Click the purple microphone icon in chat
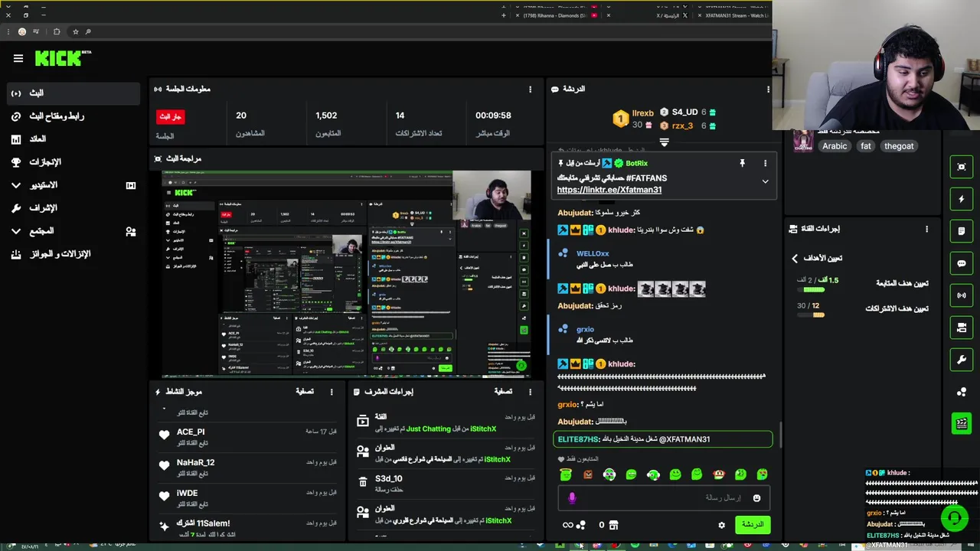The width and height of the screenshot is (980, 551). [572, 498]
